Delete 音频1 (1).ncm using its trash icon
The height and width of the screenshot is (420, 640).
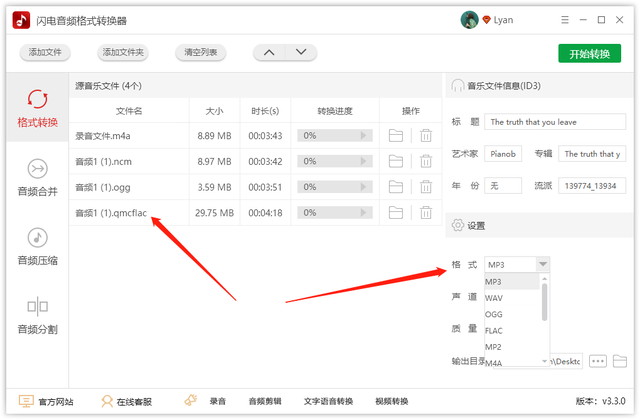point(426,161)
